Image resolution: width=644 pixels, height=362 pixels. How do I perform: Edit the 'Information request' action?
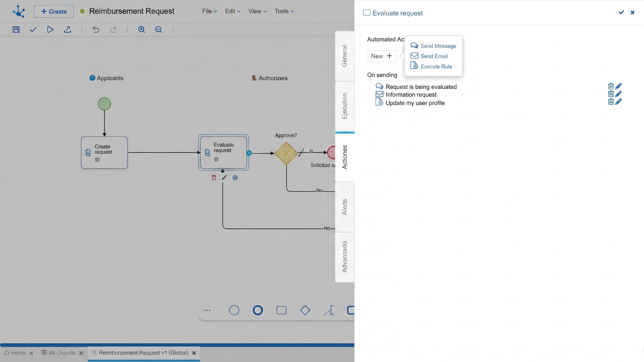pyautogui.click(x=619, y=94)
